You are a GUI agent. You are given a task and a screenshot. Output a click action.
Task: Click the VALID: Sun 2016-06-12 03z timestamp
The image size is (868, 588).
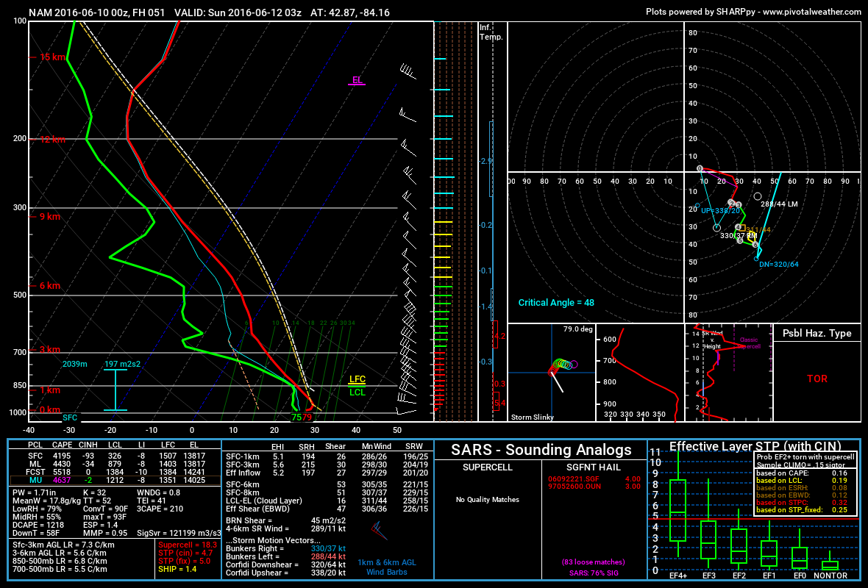click(x=238, y=12)
